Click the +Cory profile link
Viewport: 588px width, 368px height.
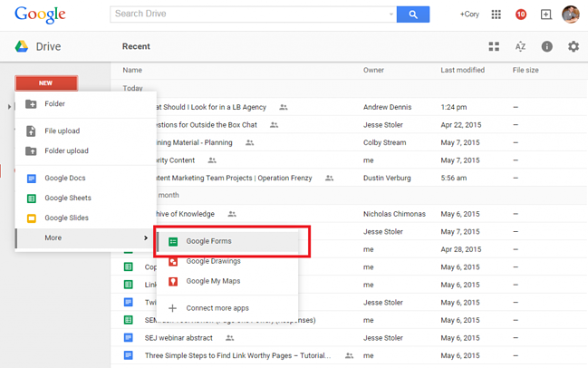pyautogui.click(x=469, y=15)
